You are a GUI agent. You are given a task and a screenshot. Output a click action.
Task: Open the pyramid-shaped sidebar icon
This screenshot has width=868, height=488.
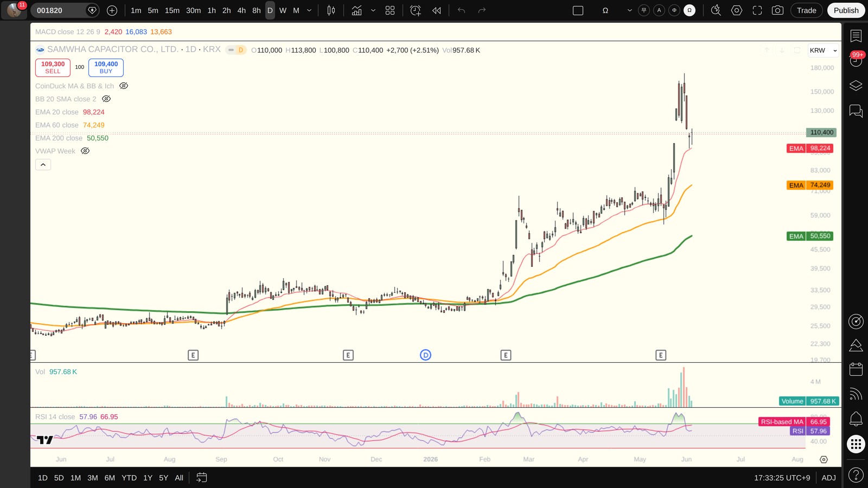pos(856,345)
